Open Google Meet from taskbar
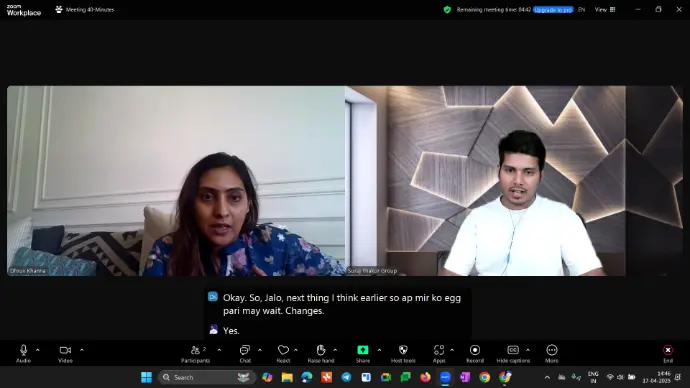The image size is (690, 388). click(386, 377)
